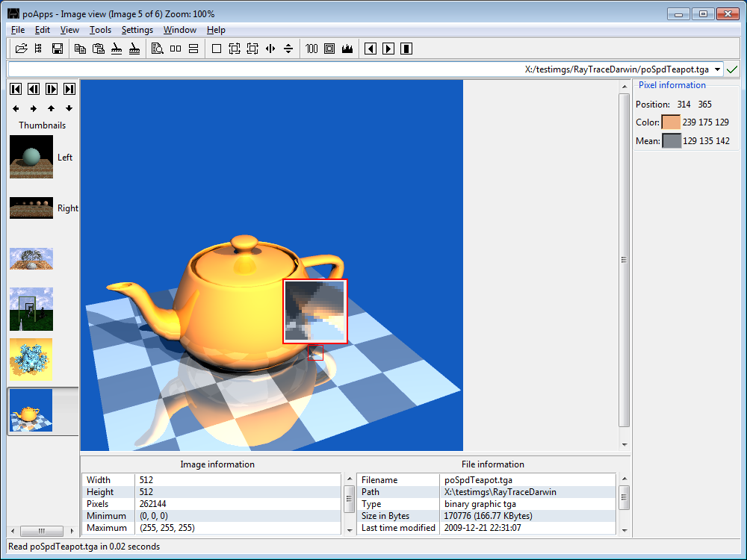Click the 100 percent zoom icon

[x=311, y=49]
